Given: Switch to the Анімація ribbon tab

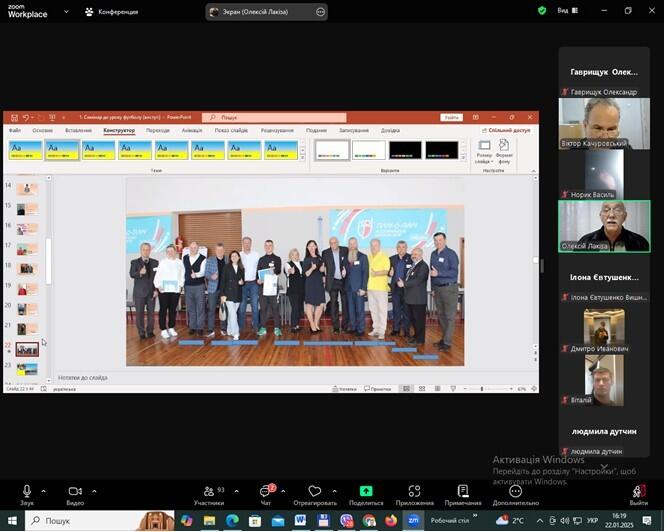Looking at the screenshot, I should tap(192, 130).
